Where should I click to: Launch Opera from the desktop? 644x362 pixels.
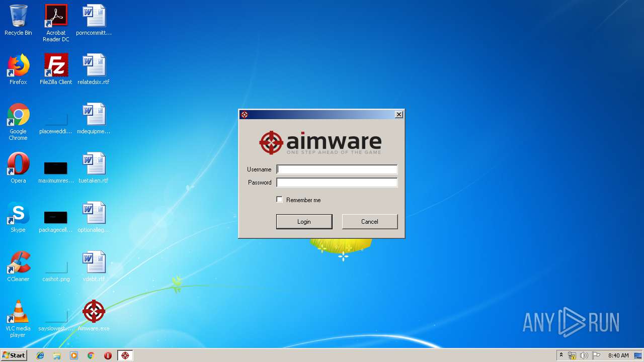(18, 168)
